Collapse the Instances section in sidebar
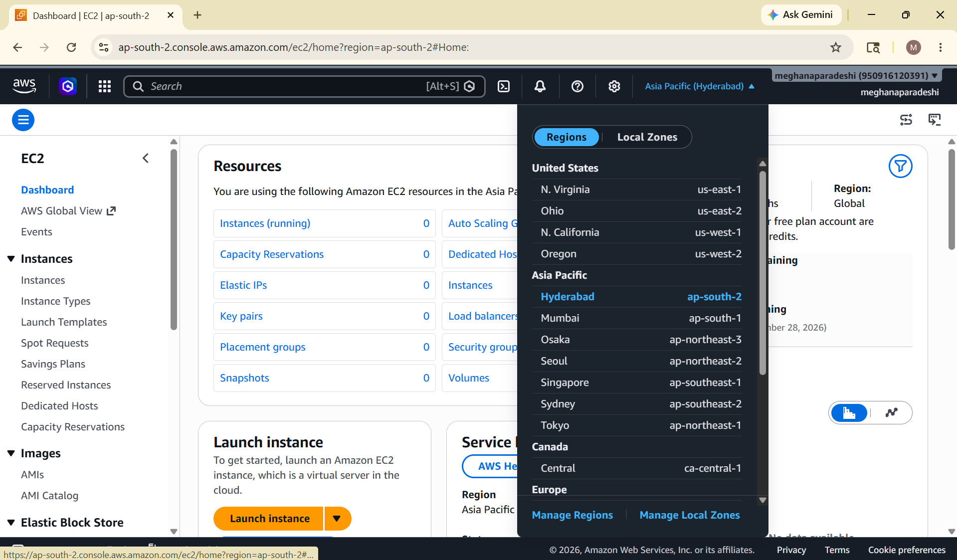957x560 pixels. [x=11, y=259]
